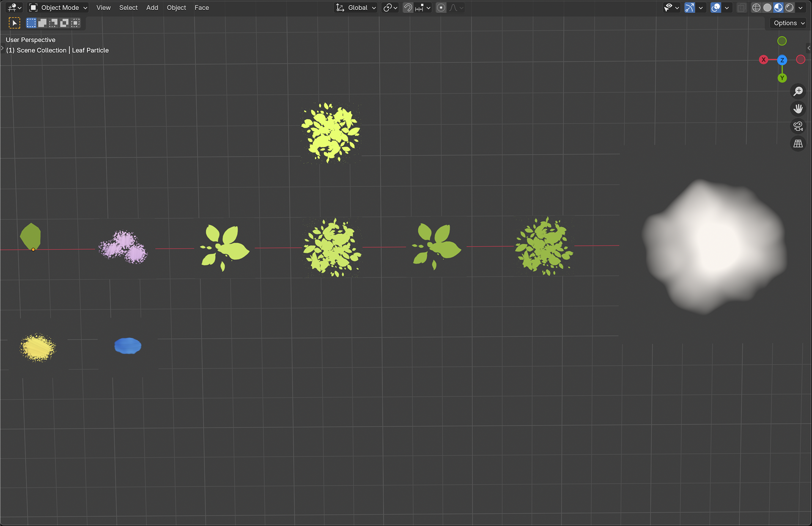Open the Add menu
Screen dimensions: 812x526
152,8
